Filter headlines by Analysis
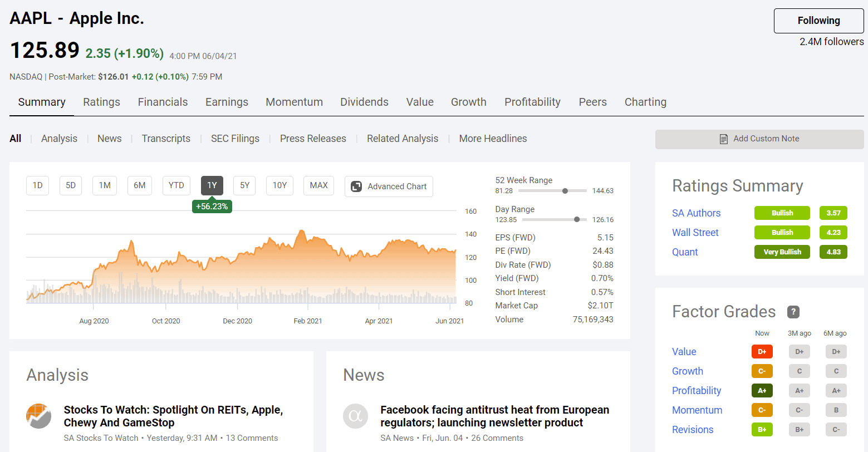This screenshot has height=452, width=868. click(59, 139)
